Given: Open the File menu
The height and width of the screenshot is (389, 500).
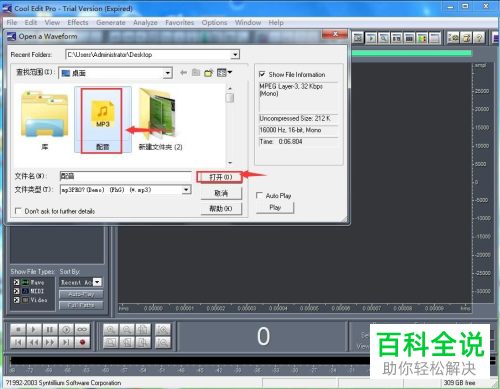Looking at the screenshot, I should click(x=12, y=23).
